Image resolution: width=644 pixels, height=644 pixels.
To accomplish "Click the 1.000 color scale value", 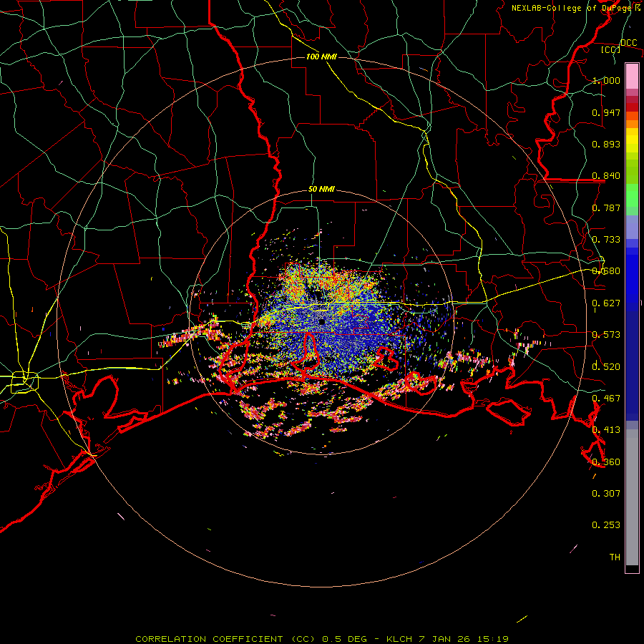I will 606,80.
